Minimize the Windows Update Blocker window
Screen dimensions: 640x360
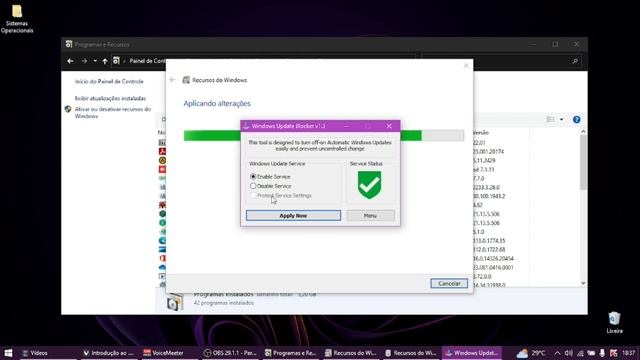tap(346, 126)
